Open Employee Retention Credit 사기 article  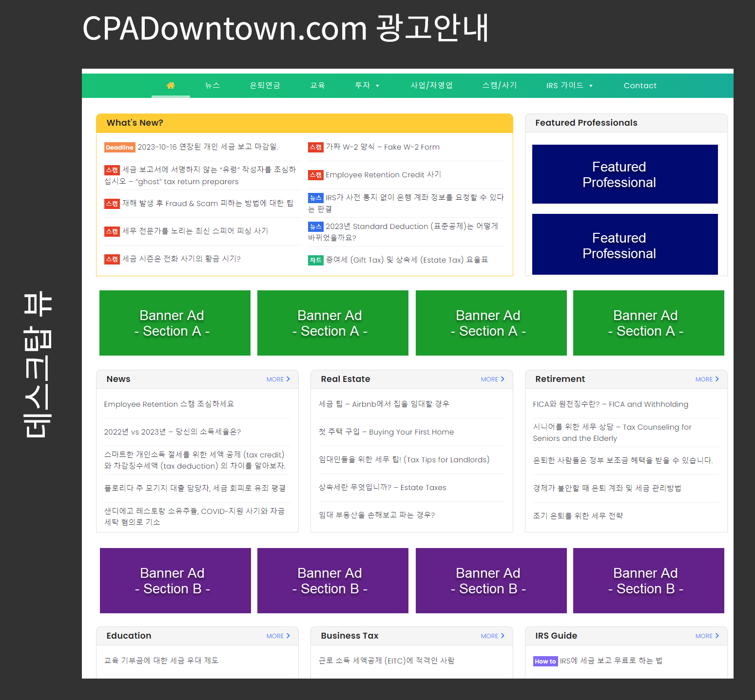coord(383,175)
